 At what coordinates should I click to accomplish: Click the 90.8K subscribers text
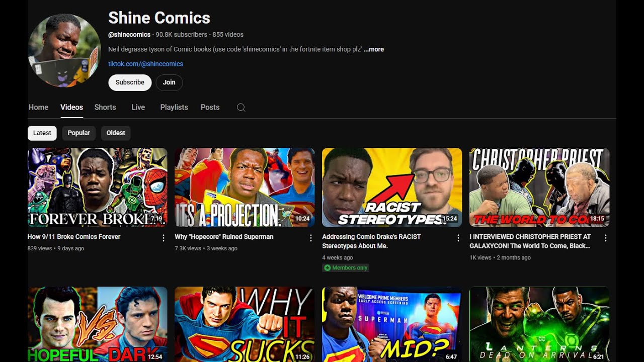181,35
